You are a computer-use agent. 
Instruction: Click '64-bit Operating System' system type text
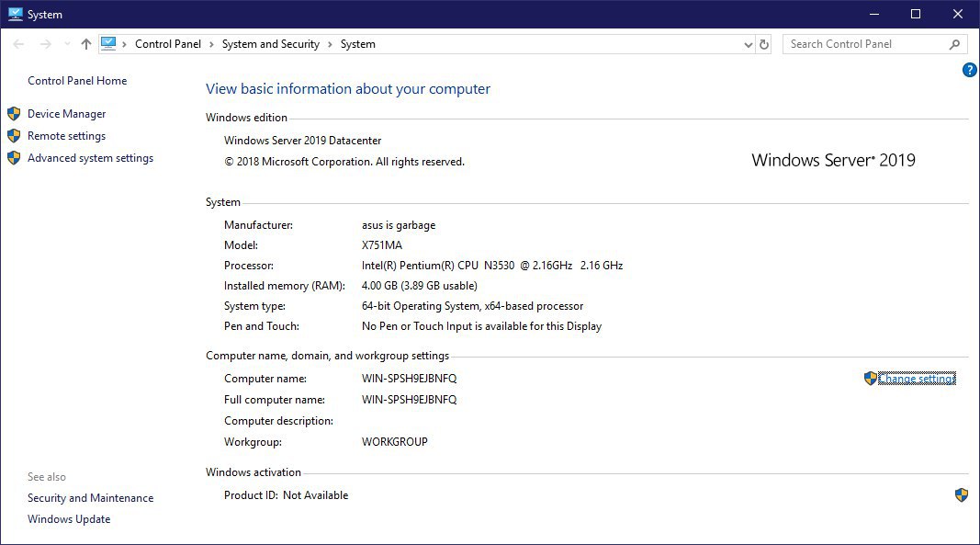coord(472,306)
